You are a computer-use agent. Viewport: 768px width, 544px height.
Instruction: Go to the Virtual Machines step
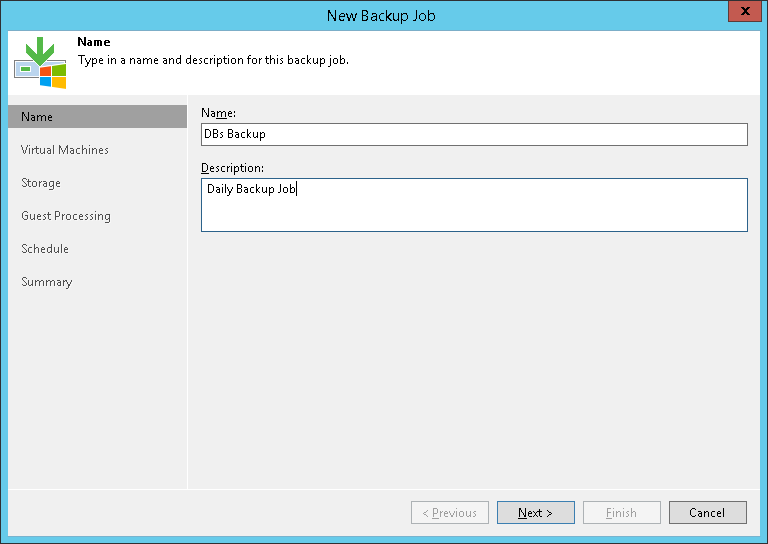tap(65, 150)
